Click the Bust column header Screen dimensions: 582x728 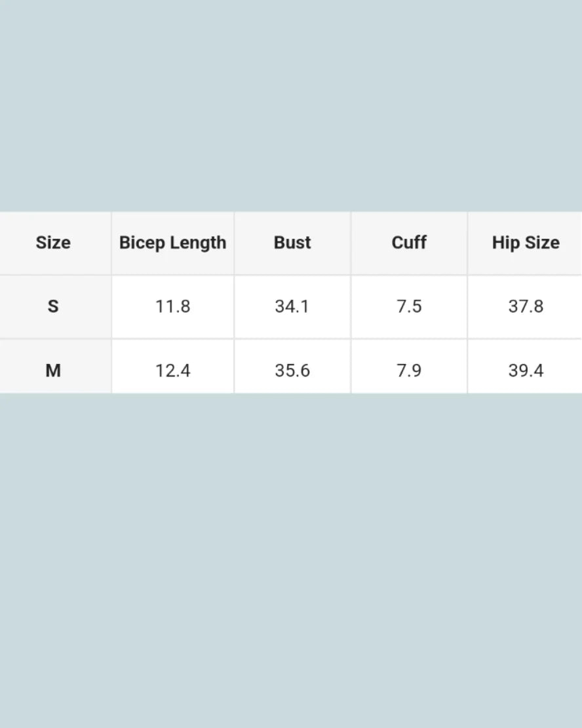point(292,243)
